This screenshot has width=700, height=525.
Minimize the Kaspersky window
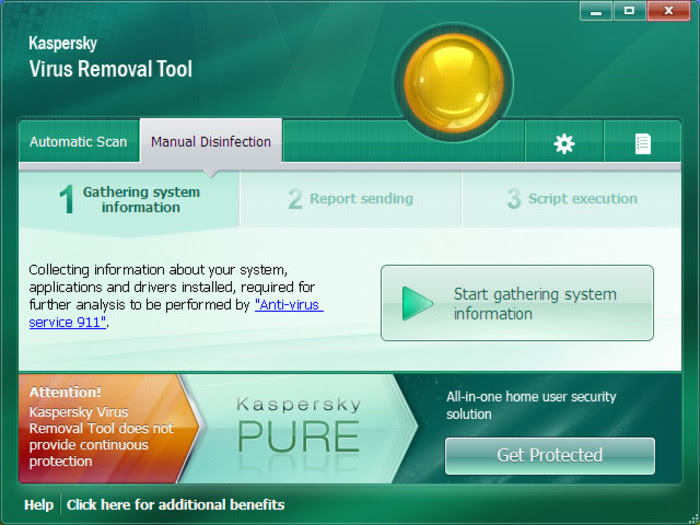(x=596, y=11)
